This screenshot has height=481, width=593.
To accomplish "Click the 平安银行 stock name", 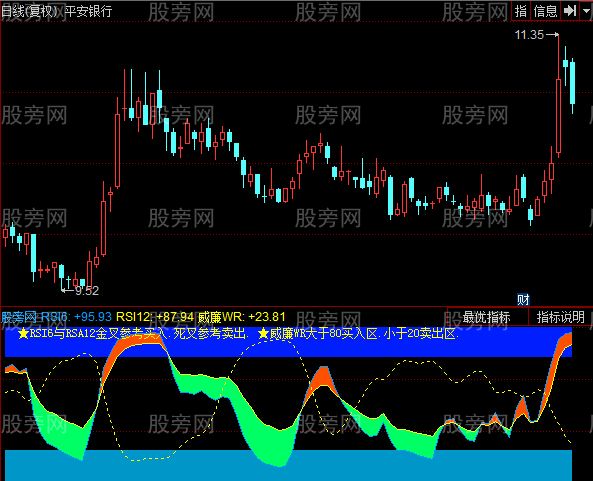I will click(88, 11).
